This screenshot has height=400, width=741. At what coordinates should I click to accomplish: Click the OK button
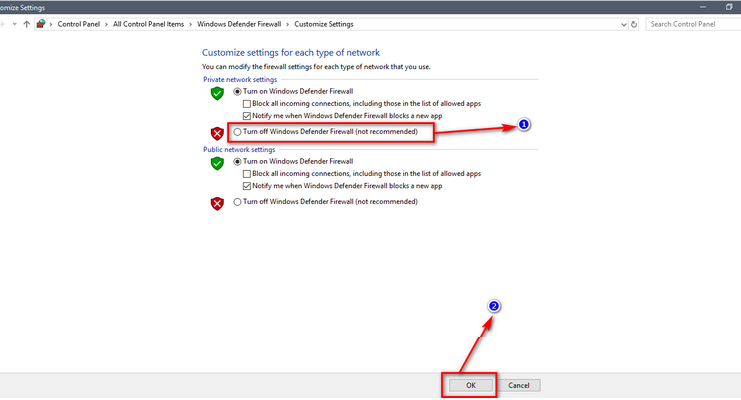pos(471,385)
